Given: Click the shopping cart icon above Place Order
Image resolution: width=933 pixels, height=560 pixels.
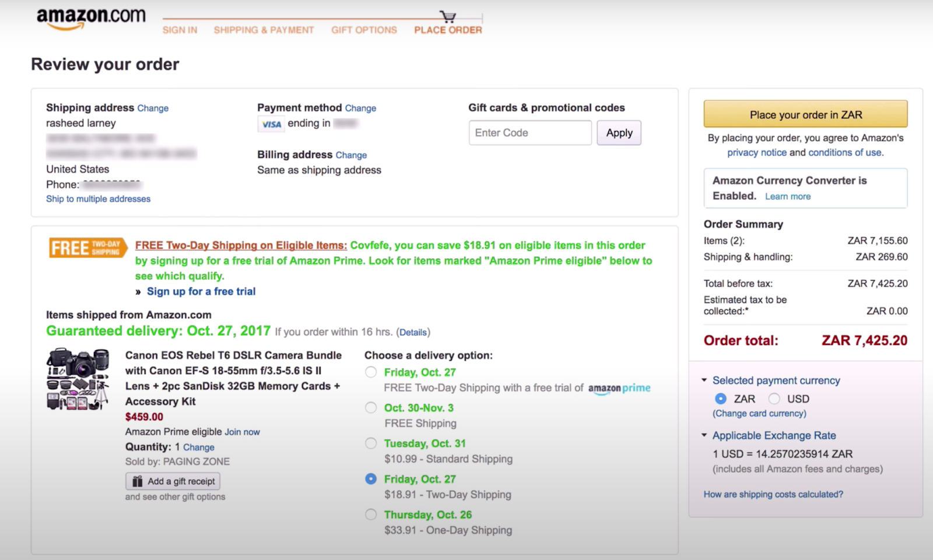Looking at the screenshot, I should point(447,16).
